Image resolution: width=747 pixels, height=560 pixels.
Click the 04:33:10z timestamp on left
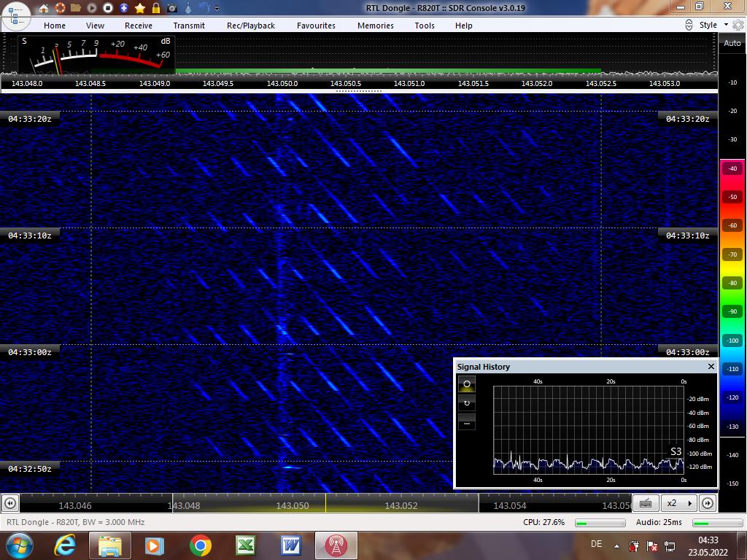tap(29, 236)
